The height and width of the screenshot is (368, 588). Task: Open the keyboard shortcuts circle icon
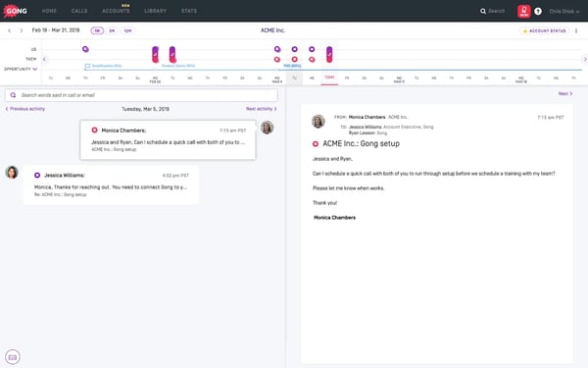pos(13,357)
